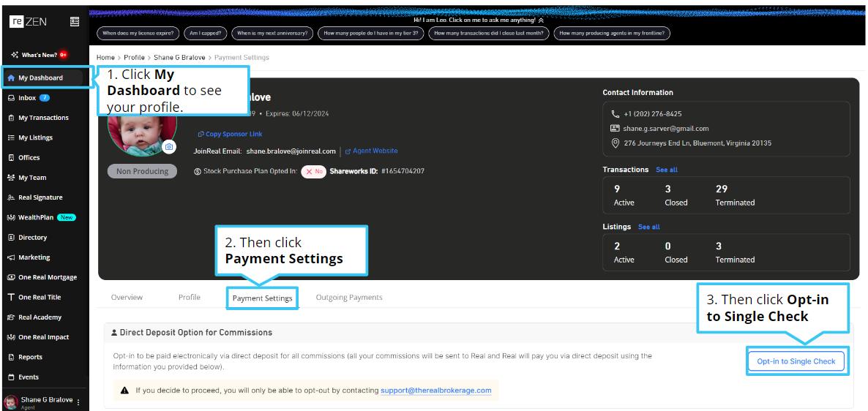The width and height of the screenshot is (868, 411).
Task: Click the camera icon on profile photo
Action: point(169,146)
